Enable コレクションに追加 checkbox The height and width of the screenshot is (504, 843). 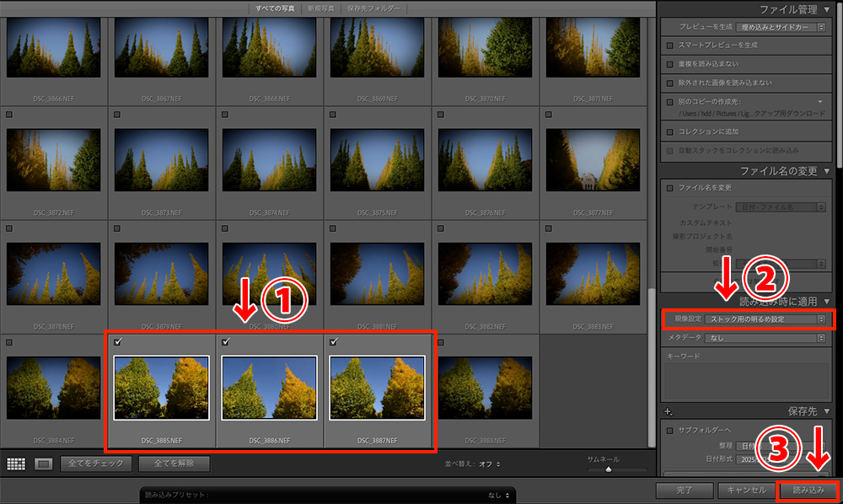click(669, 131)
